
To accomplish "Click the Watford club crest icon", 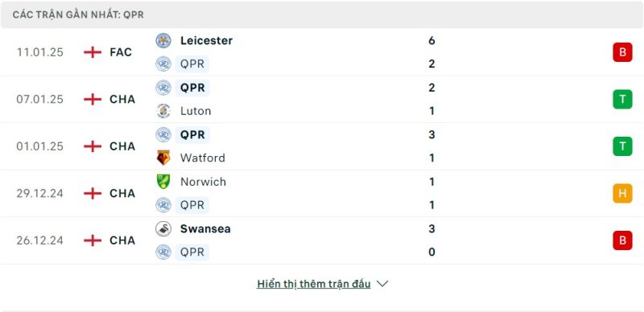I will [x=163, y=158].
